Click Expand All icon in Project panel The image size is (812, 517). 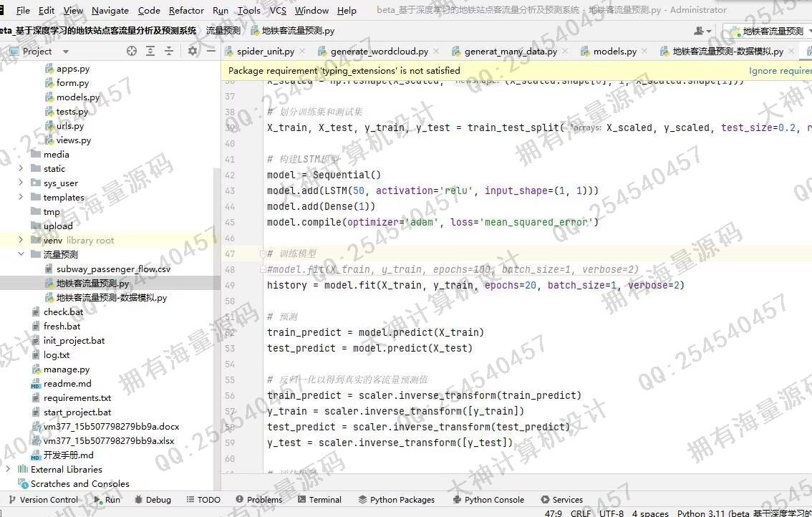point(150,52)
